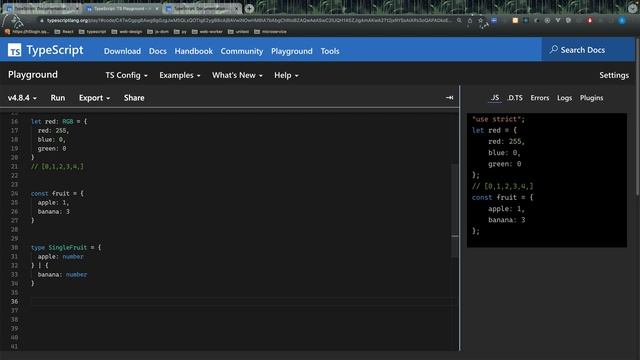Place cursor on empty editor line 36

(x=244, y=301)
